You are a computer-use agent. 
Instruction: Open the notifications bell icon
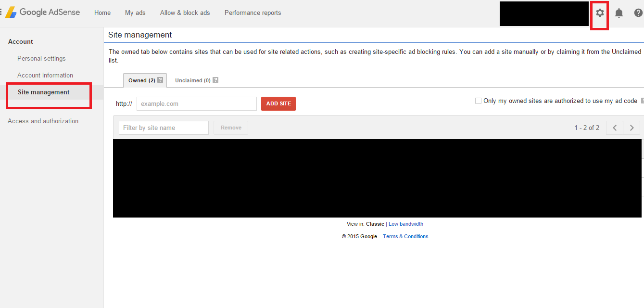coord(619,13)
